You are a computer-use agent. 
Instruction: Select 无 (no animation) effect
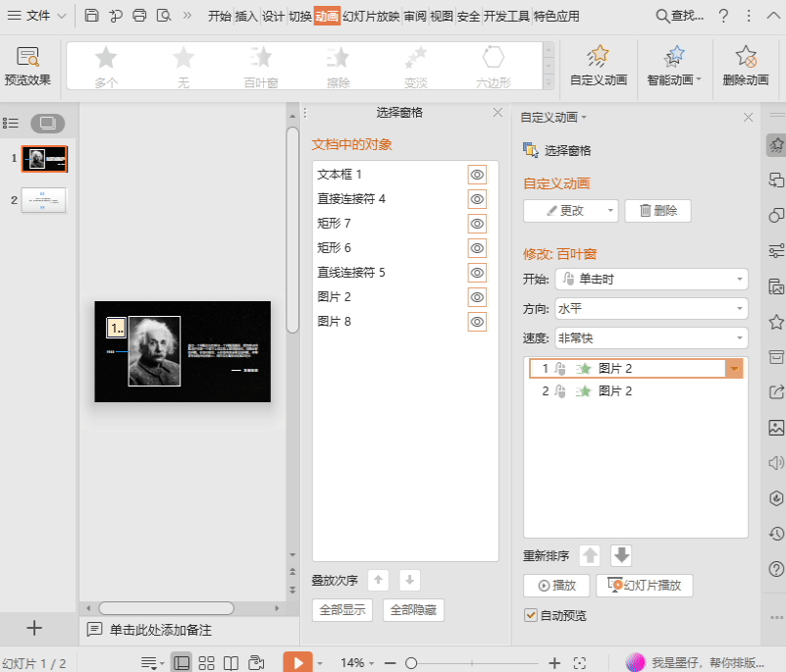coord(183,67)
